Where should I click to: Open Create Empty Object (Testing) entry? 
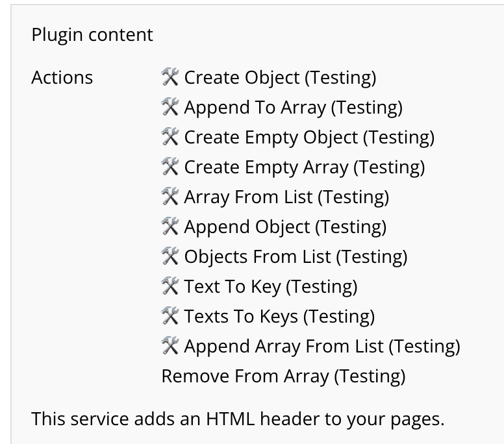click(x=309, y=138)
